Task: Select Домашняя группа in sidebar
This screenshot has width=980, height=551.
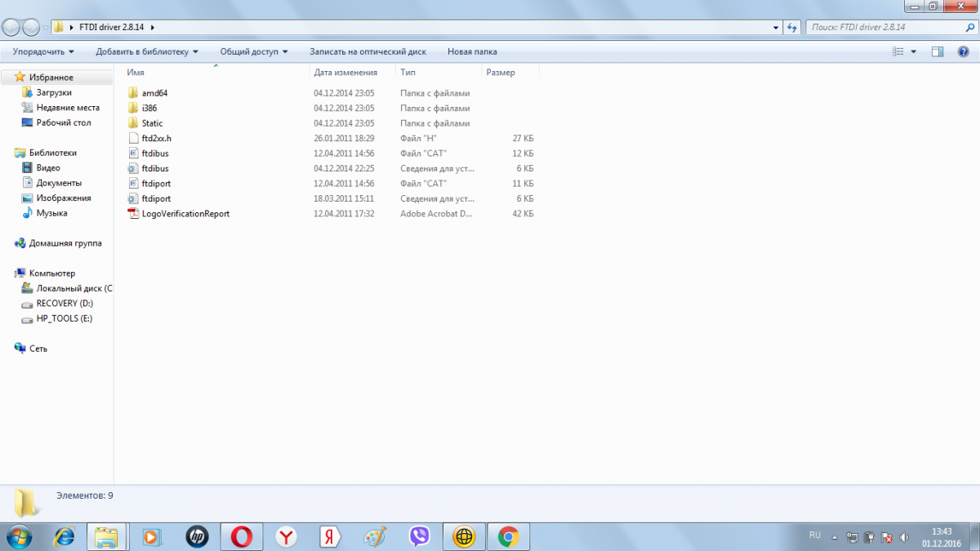Action: (x=65, y=243)
